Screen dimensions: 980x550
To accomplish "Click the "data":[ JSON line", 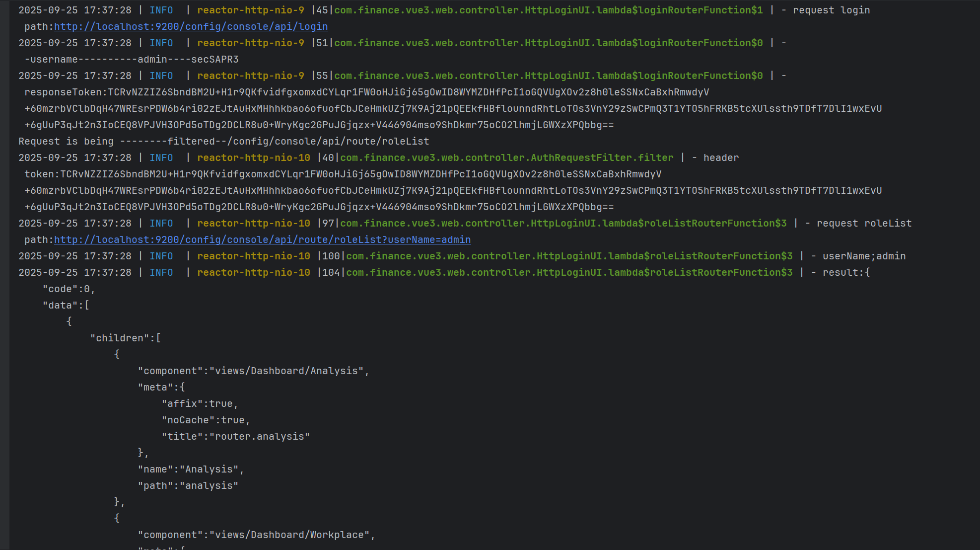I will [x=66, y=306].
